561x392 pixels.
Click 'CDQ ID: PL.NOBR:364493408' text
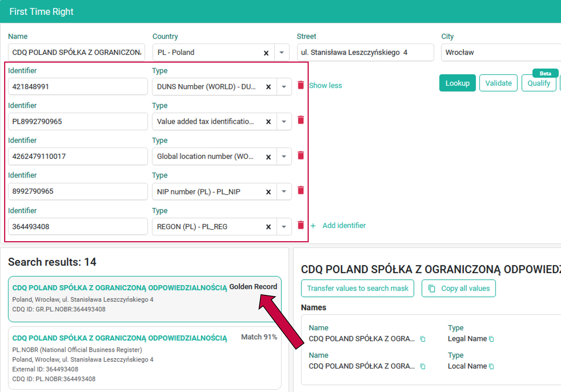(54, 379)
